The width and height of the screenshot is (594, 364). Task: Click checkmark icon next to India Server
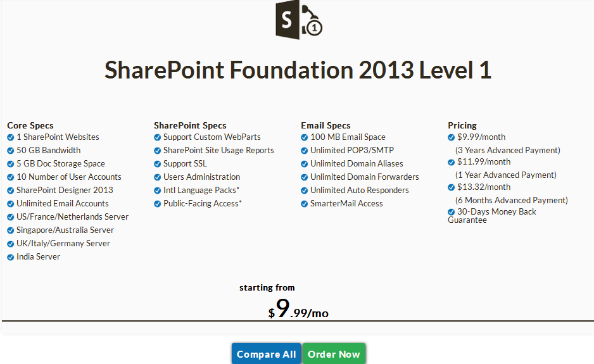[11, 257]
